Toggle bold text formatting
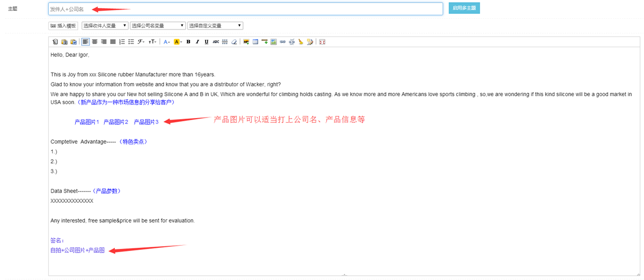The image size is (644, 280). coord(188,42)
